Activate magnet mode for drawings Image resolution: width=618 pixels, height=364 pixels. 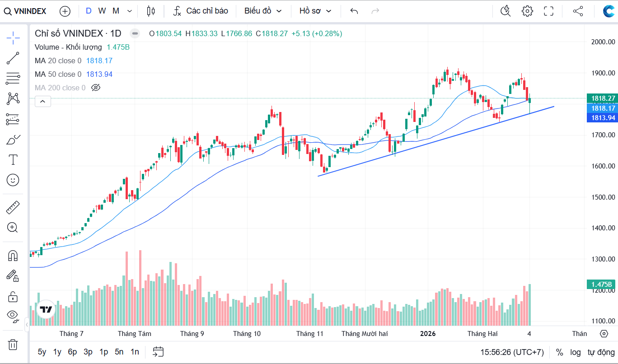tap(13, 256)
